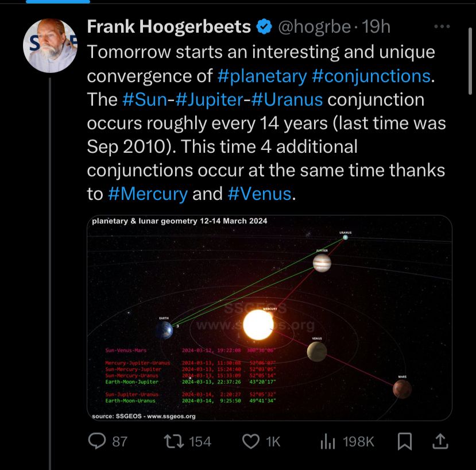Screen dimensions: 476x470
Task: Bookmark this tweet
Action: pyautogui.click(x=404, y=441)
